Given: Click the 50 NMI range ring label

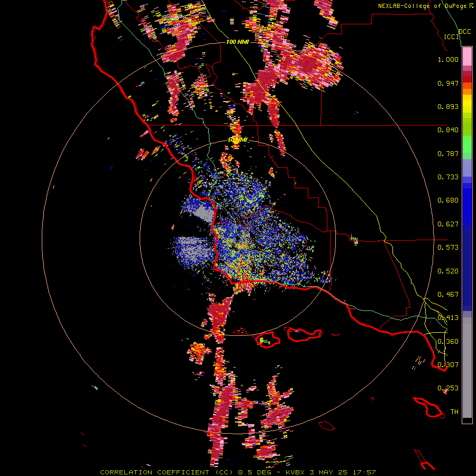Looking at the screenshot, I should click(x=237, y=140).
